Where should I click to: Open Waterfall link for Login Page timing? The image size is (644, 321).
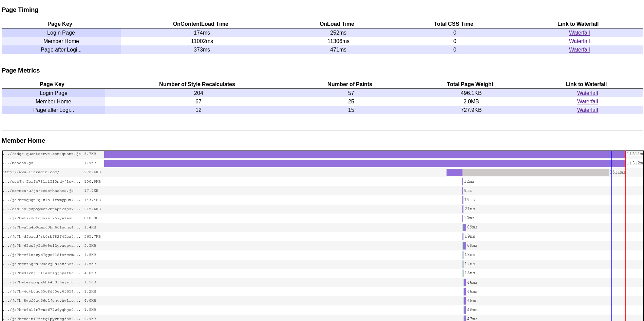click(x=579, y=33)
